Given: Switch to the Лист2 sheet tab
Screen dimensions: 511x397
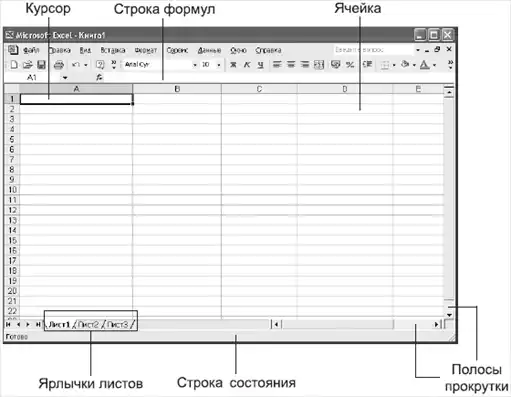Looking at the screenshot, I should pos(88,324).
